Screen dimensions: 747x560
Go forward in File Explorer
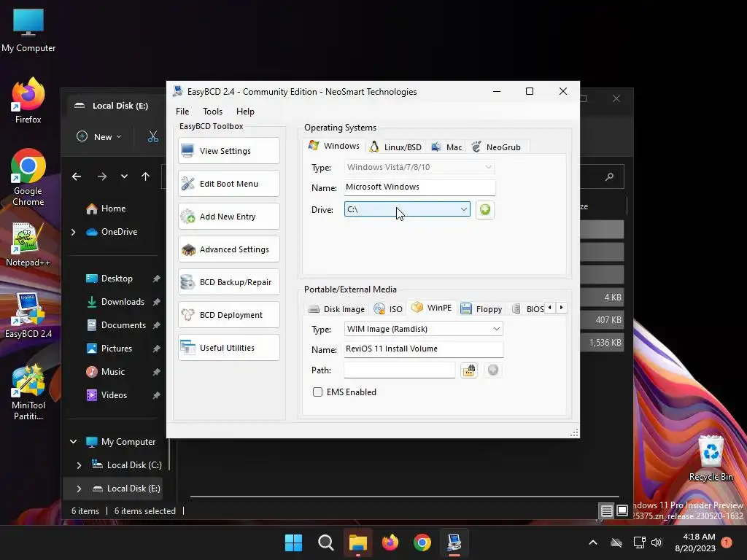pos(102,176)
